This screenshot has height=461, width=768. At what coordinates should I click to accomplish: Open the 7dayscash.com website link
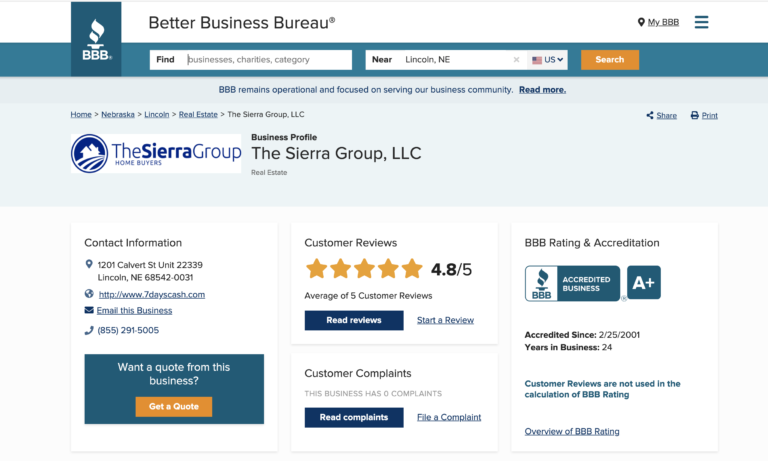(151, 295)
